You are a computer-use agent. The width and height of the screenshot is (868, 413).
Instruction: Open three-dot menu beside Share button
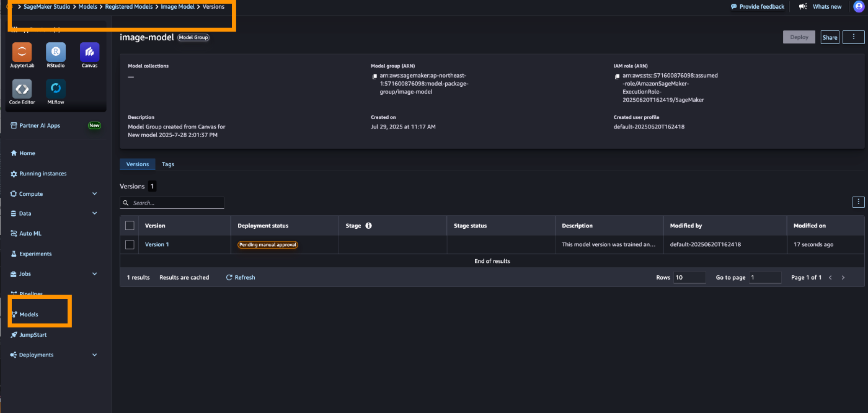[x=854, y=37]
